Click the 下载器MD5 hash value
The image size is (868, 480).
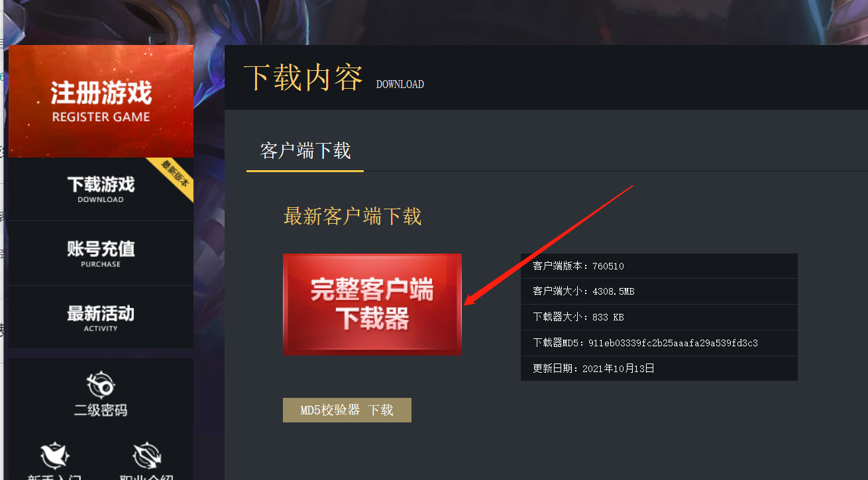point(673,343)
